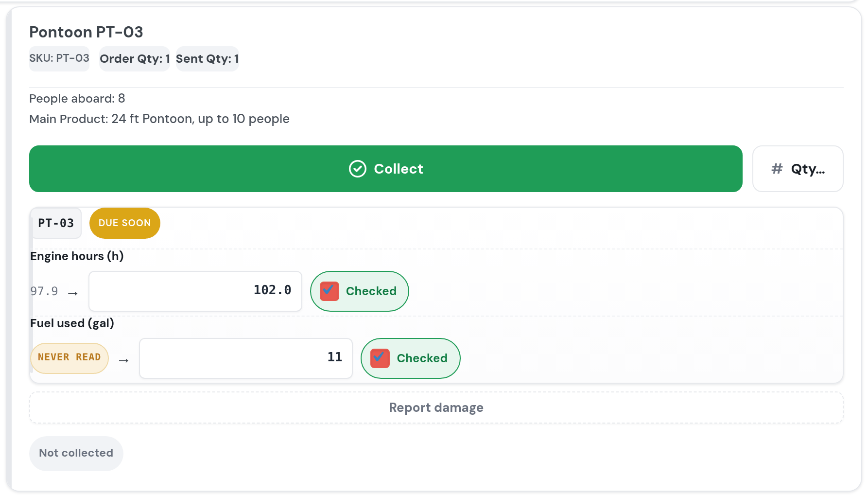Click the hash icon beside Qty

click(x=777, y=169)
